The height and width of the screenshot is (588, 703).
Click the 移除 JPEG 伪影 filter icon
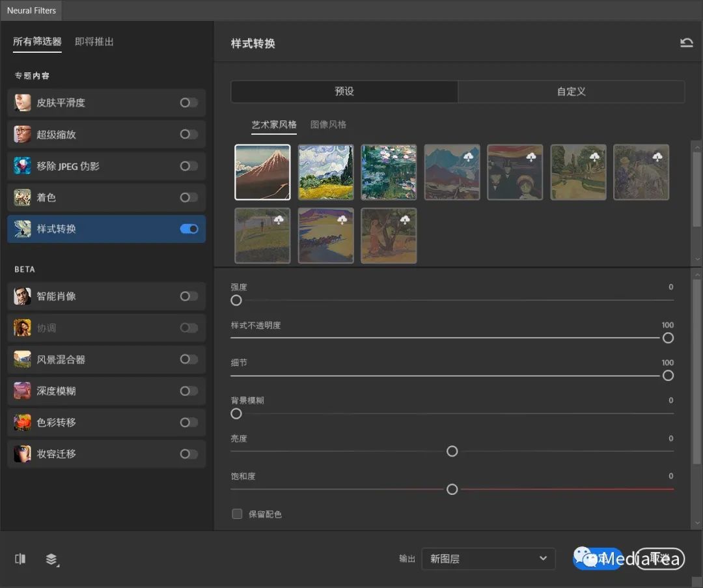pos(22,166)
